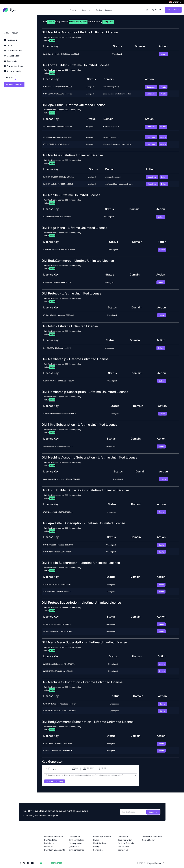Screen dimensions: 184x868
Task: Open the Pricing menu item
Action: click(99, 10)
